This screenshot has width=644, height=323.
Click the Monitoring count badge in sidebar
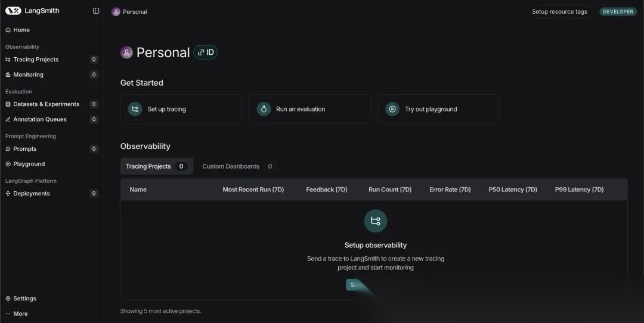tap(94, 74)
